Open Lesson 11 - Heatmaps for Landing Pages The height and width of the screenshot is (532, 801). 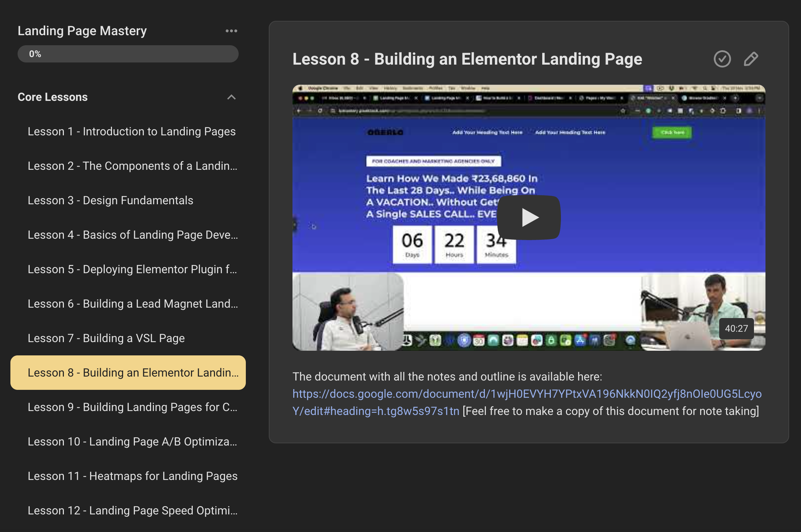(132, 476)
